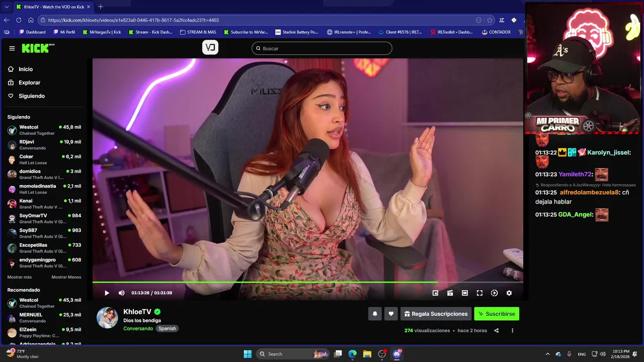The image size is (644, 362).
Task: Open Kenai channel in the sidebar
Action: (x=44, y=204)
